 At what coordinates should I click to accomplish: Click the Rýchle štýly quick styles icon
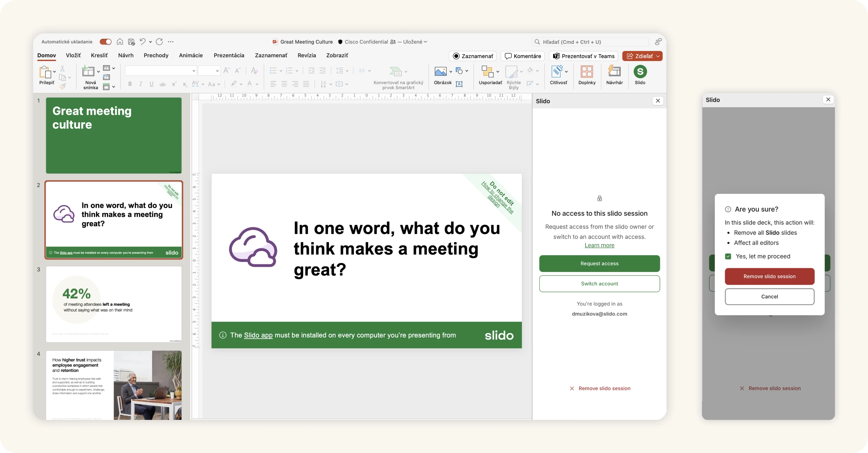tap(512, 72)
